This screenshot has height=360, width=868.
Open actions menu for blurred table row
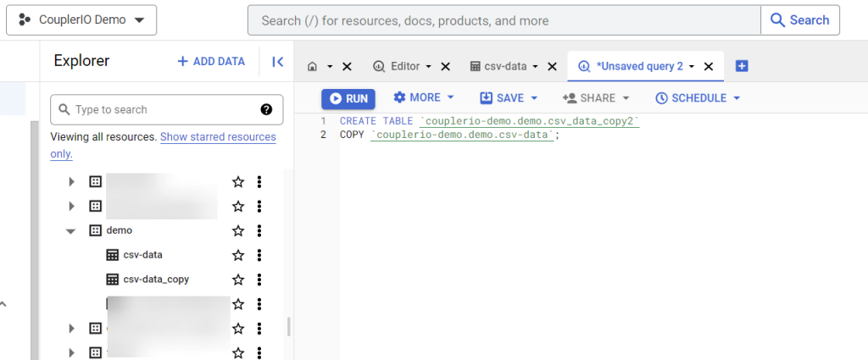(x=259, y=304)
